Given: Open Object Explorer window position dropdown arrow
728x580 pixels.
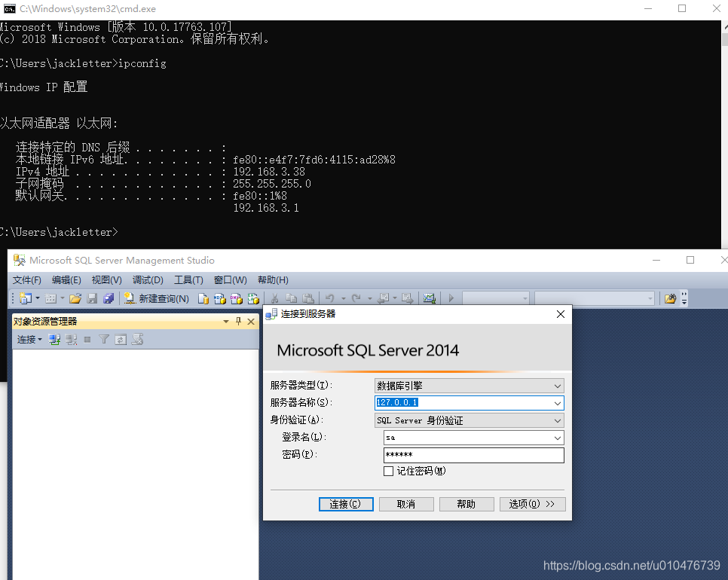Looking at the screenshot, I should (226, 321).
